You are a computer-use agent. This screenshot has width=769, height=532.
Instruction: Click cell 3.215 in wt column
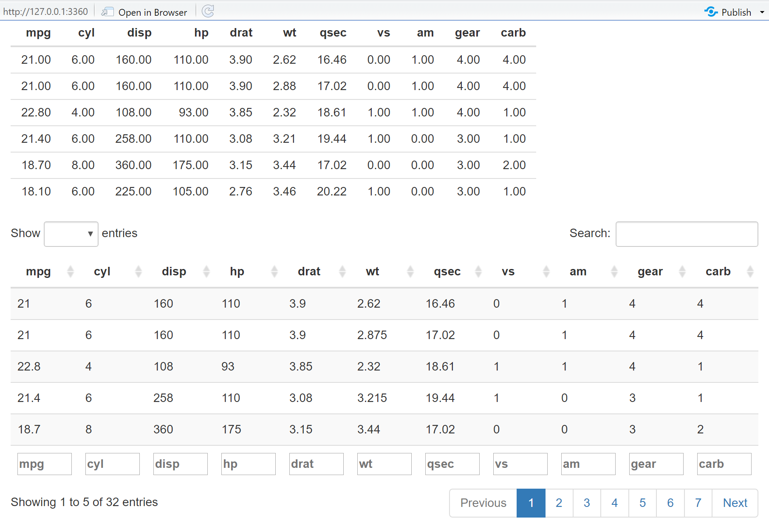[372, 398]
